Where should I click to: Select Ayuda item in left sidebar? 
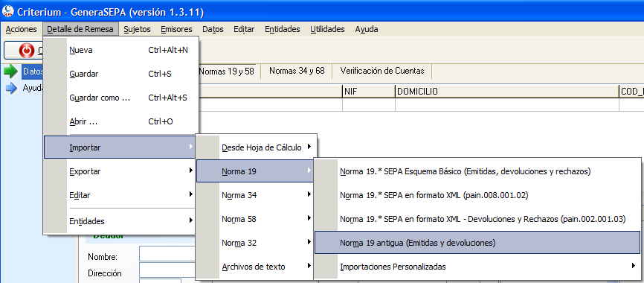[33, 88]
